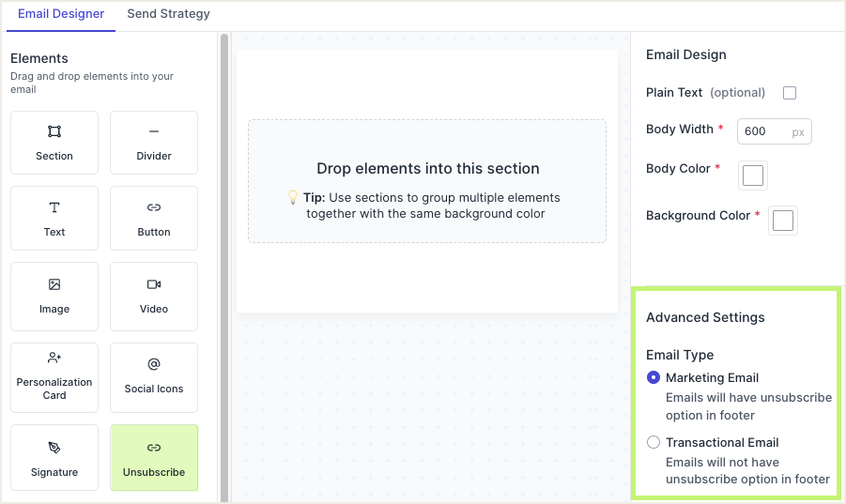
Task: Select the Section element icon
Action: point(54,132)
